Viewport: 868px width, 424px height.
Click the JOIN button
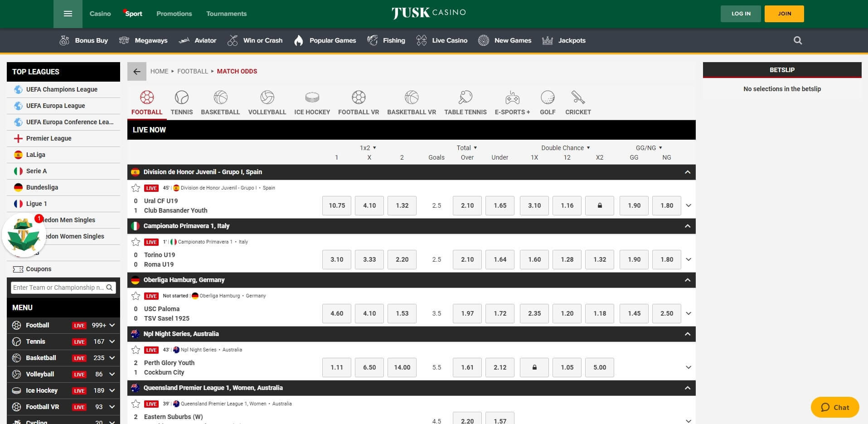784,14
